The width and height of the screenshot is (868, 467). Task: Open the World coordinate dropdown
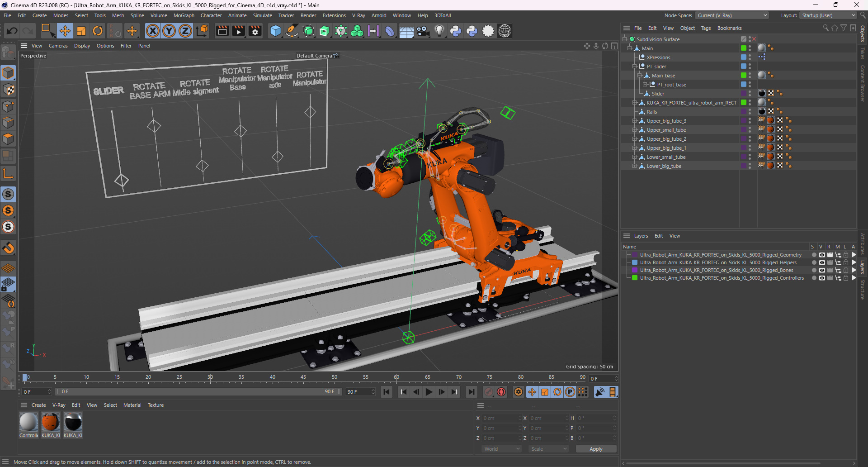pyautogui.click(x=502, y=449)
